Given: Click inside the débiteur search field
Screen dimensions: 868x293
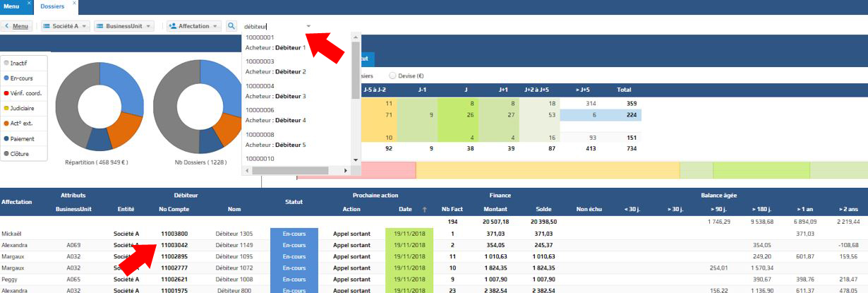Looking at the screenshot, I should coord(272,26).
